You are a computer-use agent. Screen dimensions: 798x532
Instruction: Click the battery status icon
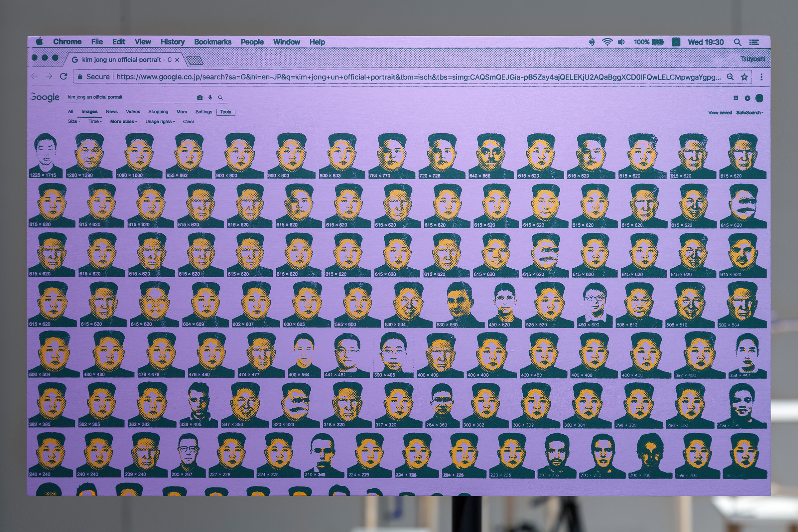tap(658, 42)
